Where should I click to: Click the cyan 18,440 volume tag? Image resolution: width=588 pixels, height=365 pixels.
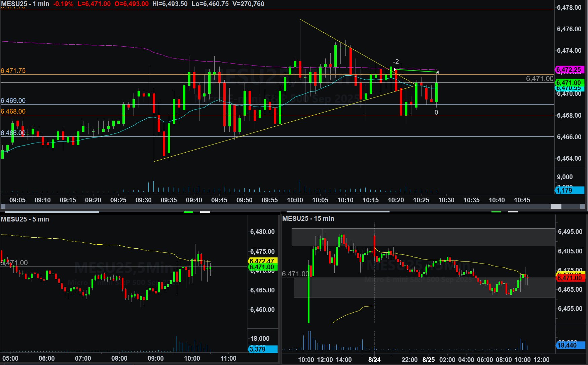coord(570,345)
